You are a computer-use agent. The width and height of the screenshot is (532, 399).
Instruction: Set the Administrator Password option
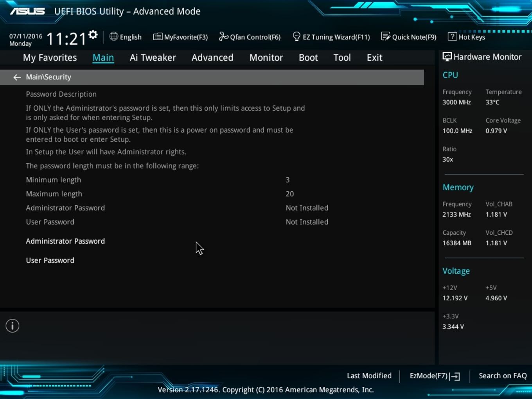point(65,241)
